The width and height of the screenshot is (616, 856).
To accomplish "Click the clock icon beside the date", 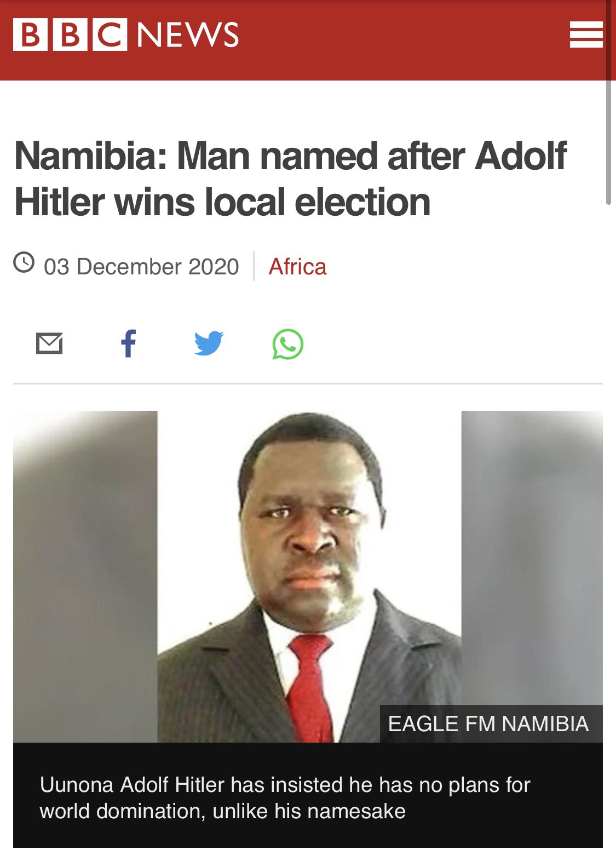I will (24, 262).
